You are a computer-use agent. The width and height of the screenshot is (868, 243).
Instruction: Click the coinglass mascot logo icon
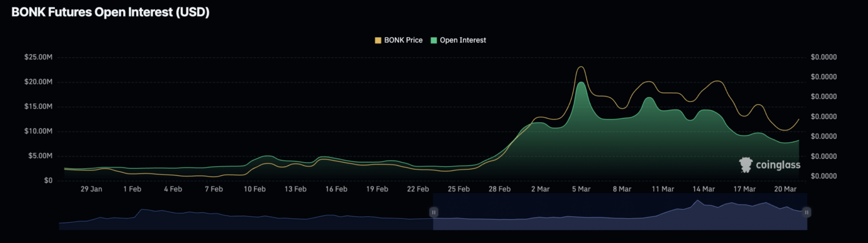coord(745,164)
